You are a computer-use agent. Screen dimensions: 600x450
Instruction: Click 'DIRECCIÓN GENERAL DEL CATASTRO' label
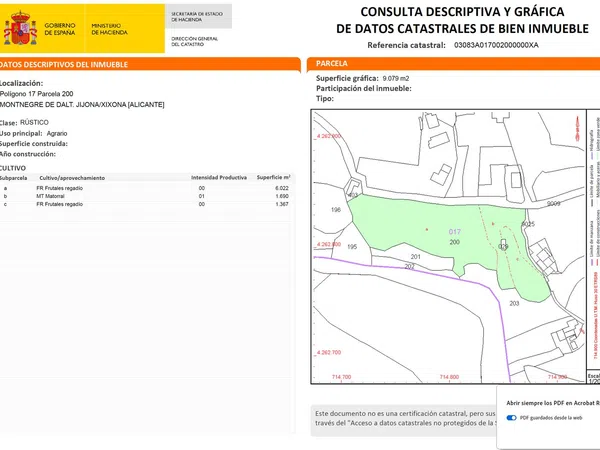[x=194, y=41]
